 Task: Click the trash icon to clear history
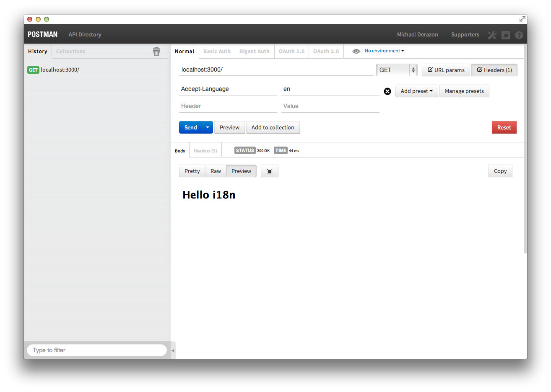point(156,52)
